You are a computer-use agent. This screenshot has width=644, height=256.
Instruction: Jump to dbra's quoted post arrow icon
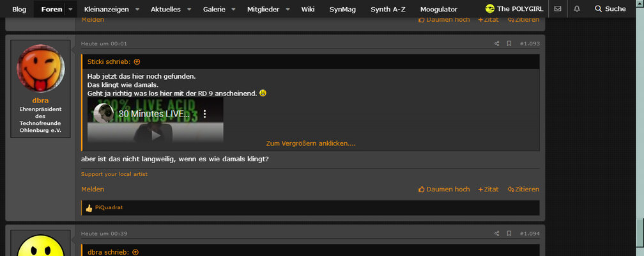pyautogui.click(x=135, y=252)
